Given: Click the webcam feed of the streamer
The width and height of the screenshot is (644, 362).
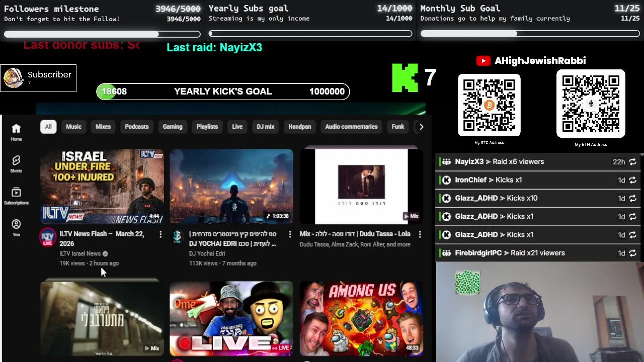Looking at the screenshot, I should click(539, 312).
